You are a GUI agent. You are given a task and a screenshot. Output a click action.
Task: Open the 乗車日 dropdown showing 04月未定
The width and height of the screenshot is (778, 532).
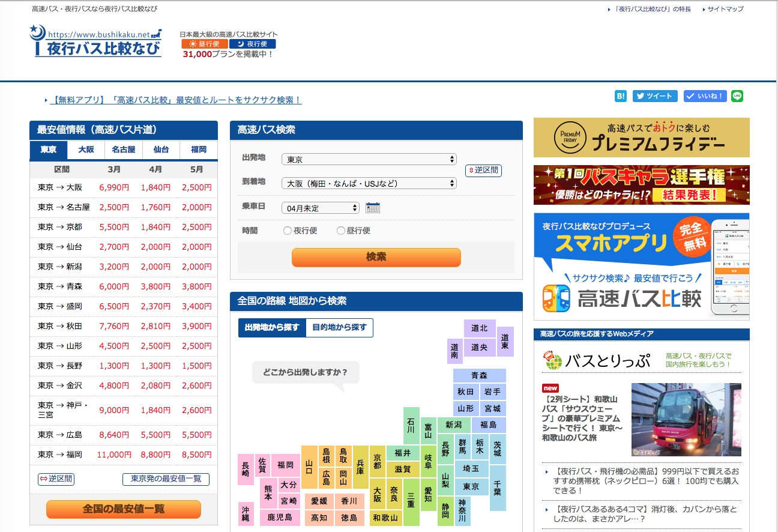coord(321,208)
